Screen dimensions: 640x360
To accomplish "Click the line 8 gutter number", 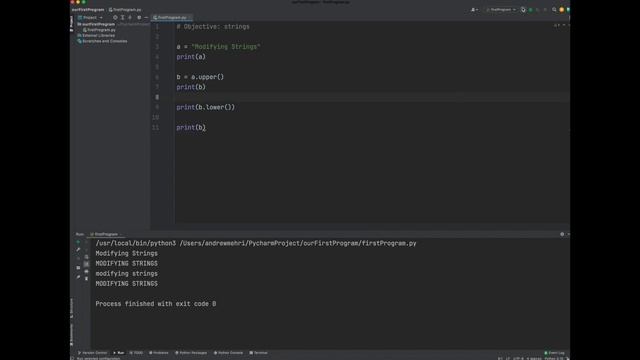I will tap(157, 97).
